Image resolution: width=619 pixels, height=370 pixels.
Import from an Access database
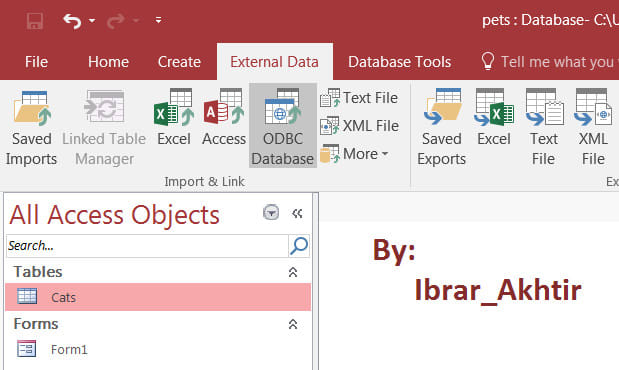click(224, 118)
